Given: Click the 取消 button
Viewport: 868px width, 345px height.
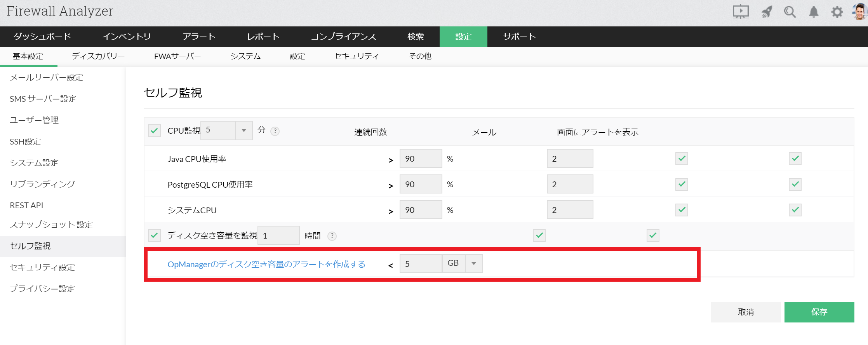Looking at the screenshot, I should tap(746, 312).
